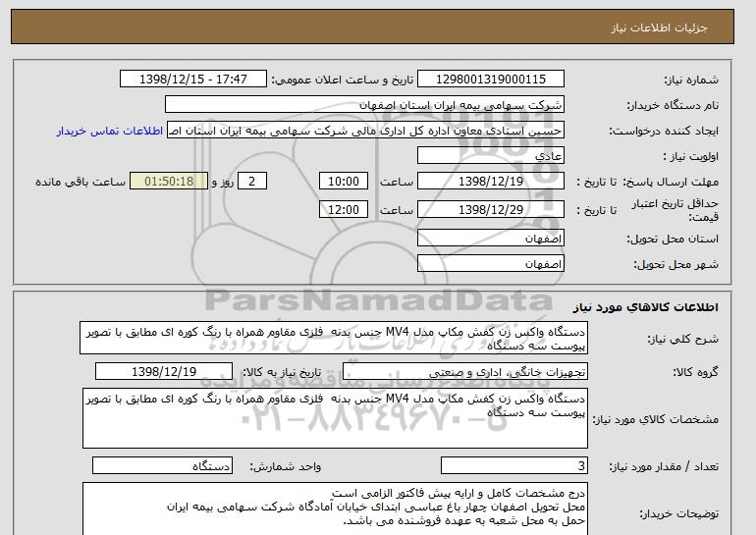
Task: Select the label استان محل تحویل
Action: (x=673, y=240)
